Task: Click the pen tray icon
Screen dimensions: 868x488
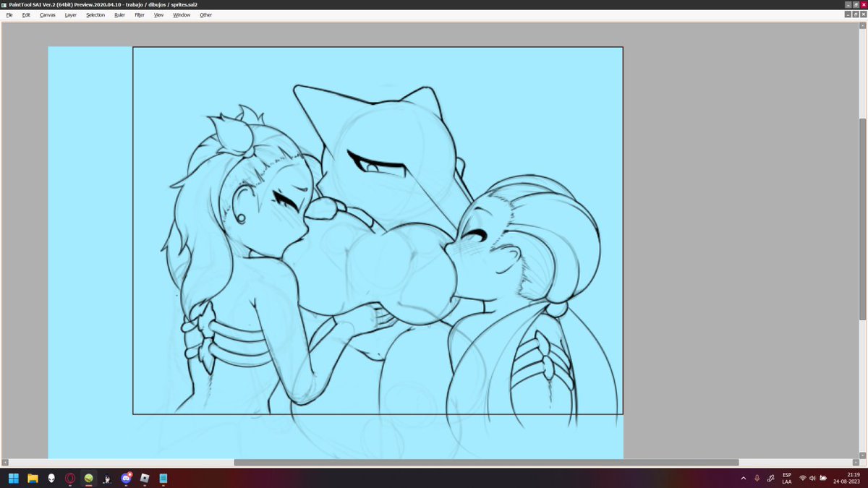Action: pos(771,478)
